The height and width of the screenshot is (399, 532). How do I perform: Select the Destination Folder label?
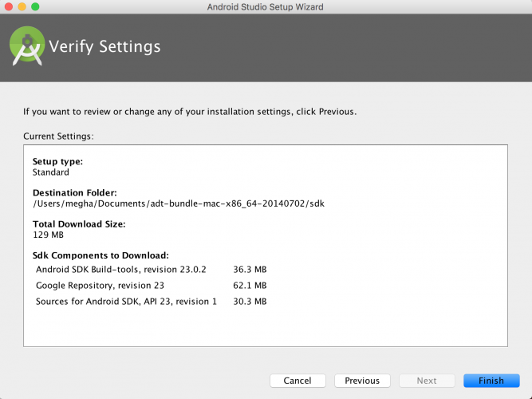click(75, 192)
